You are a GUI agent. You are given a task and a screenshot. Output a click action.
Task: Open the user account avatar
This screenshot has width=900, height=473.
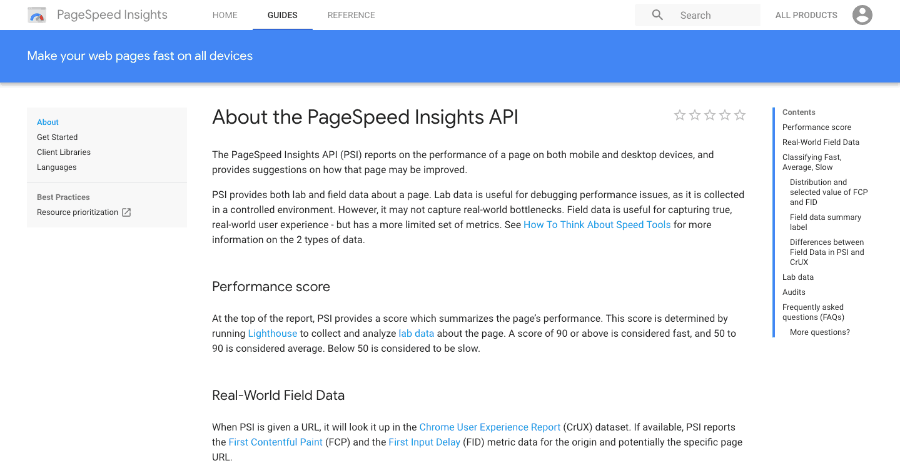click(862, 15)
